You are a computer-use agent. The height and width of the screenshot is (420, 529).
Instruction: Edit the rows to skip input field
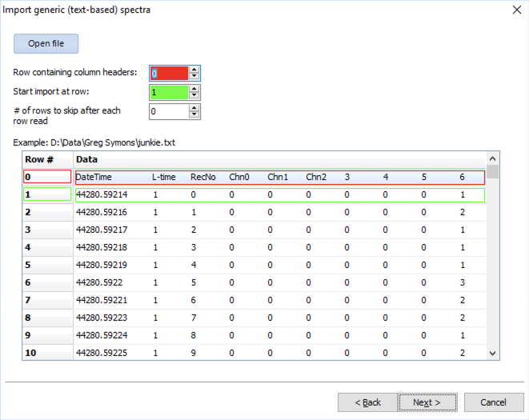pyautogui.click(x=168, y=111)
